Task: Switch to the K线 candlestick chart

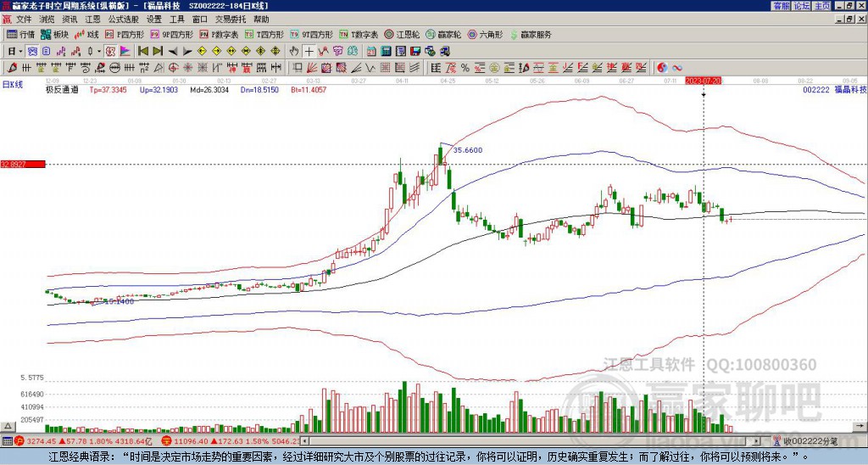Action: [x=87, y=34]
